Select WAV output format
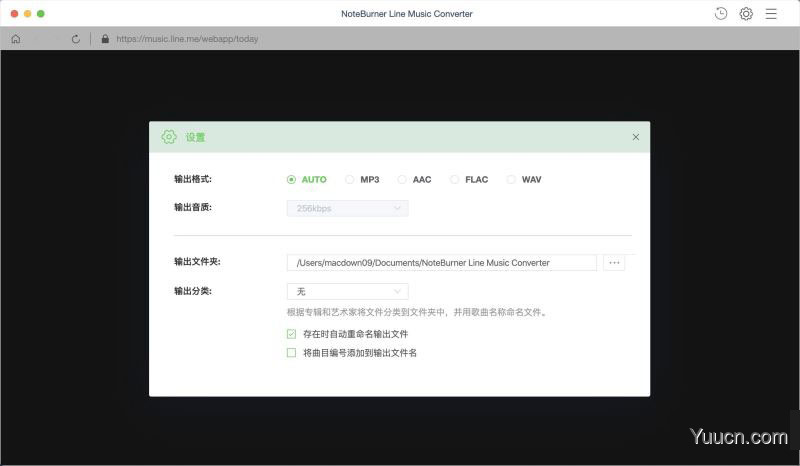Screen dimensions: 800x466 511,180
